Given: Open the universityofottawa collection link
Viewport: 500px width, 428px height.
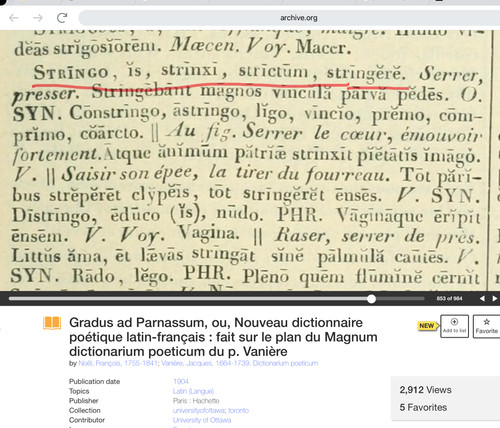Looking at the screenshot, I should [x=199, y=410].
